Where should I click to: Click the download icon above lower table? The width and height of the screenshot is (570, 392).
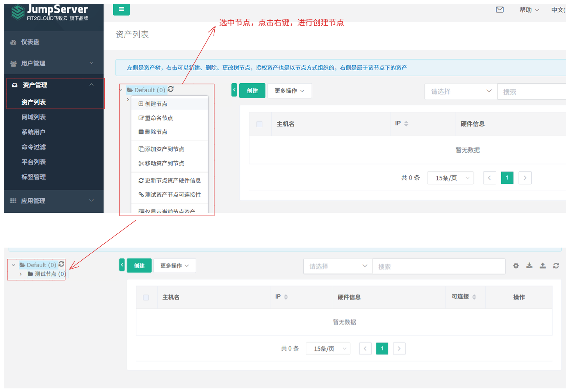point(529,266)
